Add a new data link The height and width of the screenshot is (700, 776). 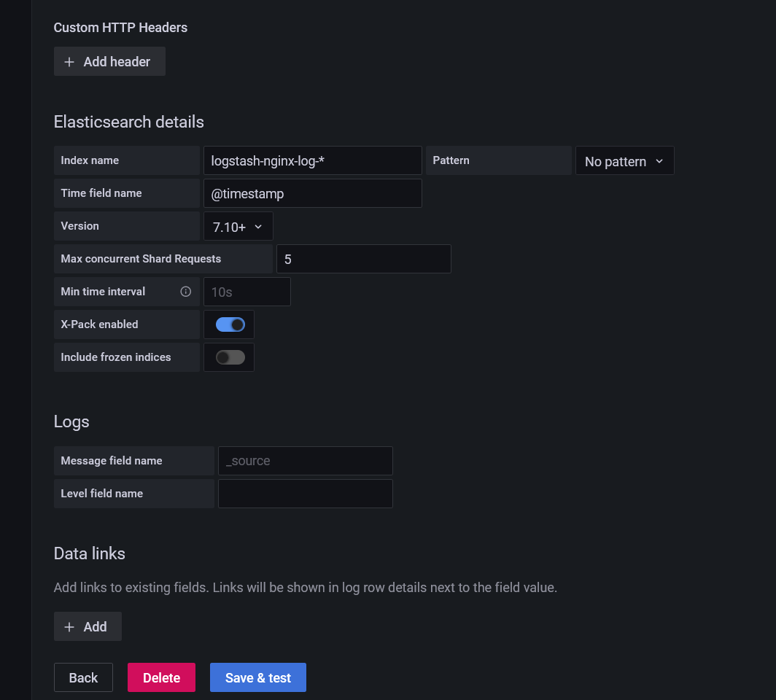coord(88,627)
